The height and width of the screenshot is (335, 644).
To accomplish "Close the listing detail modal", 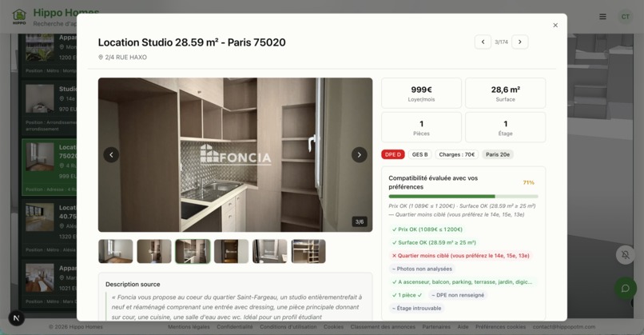I will (555, 25).
